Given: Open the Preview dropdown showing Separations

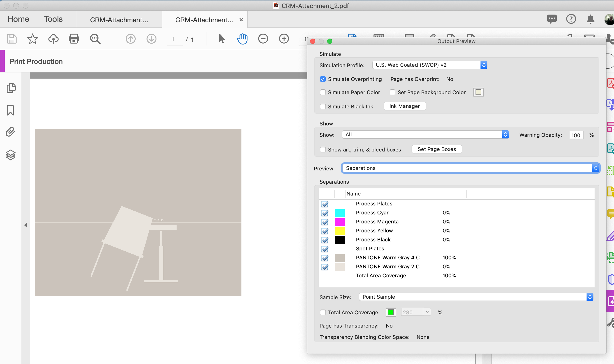Looking at the screenshot, I should point(471,168).
